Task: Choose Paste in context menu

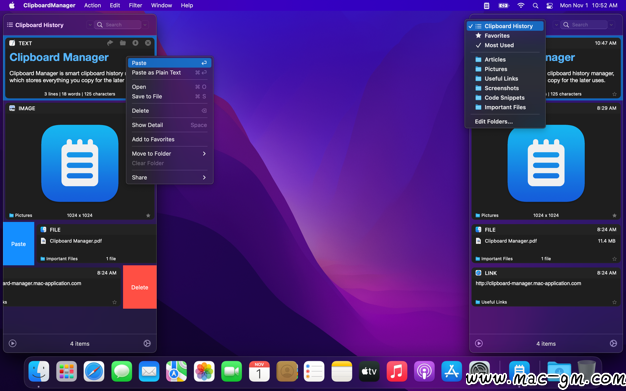Action: pos(169,63)
